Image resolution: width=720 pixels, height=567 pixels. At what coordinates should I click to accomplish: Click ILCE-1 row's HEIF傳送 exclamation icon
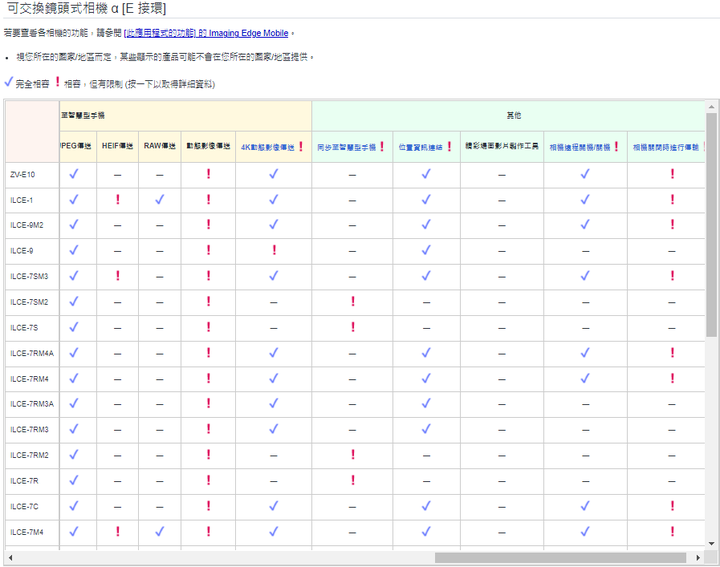pos(118,199)
